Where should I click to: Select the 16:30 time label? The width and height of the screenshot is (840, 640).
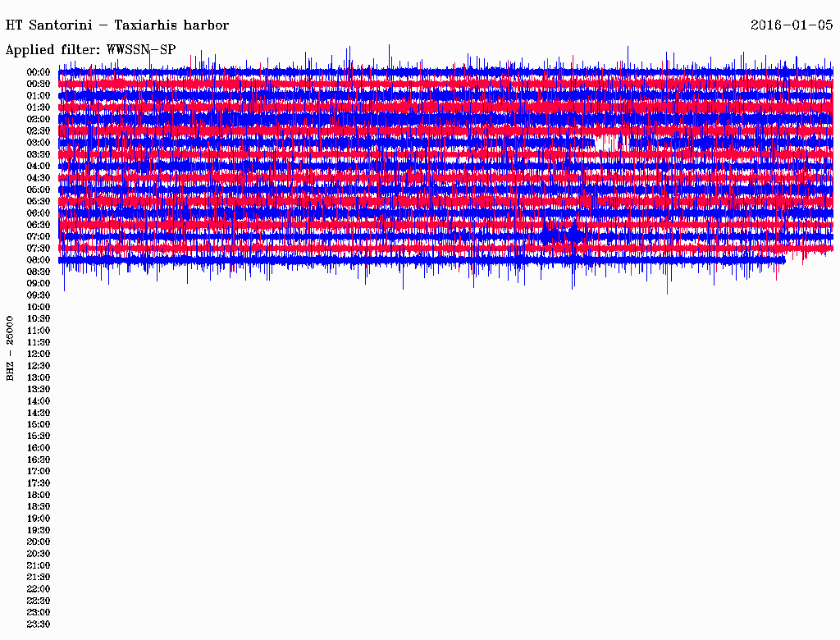point(39,460)
